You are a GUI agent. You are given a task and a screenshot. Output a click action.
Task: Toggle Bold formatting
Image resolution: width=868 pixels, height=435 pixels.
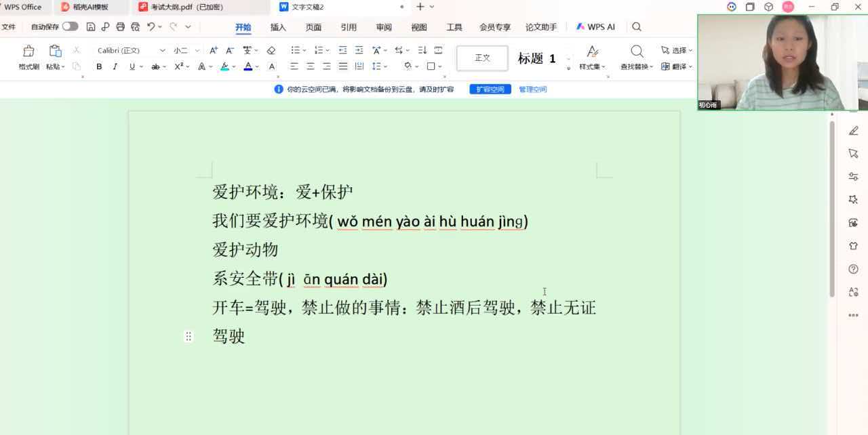(99, 66)
